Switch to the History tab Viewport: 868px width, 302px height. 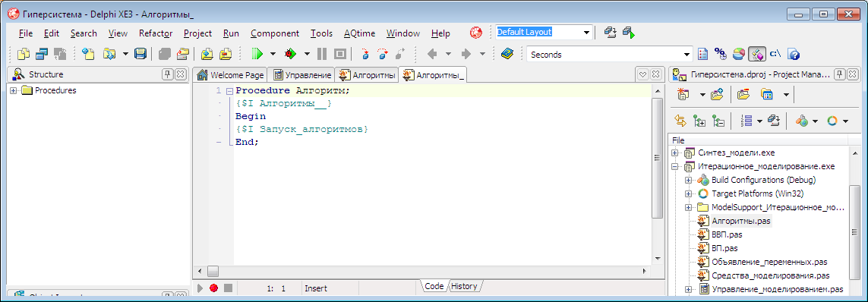click(464, 286)
